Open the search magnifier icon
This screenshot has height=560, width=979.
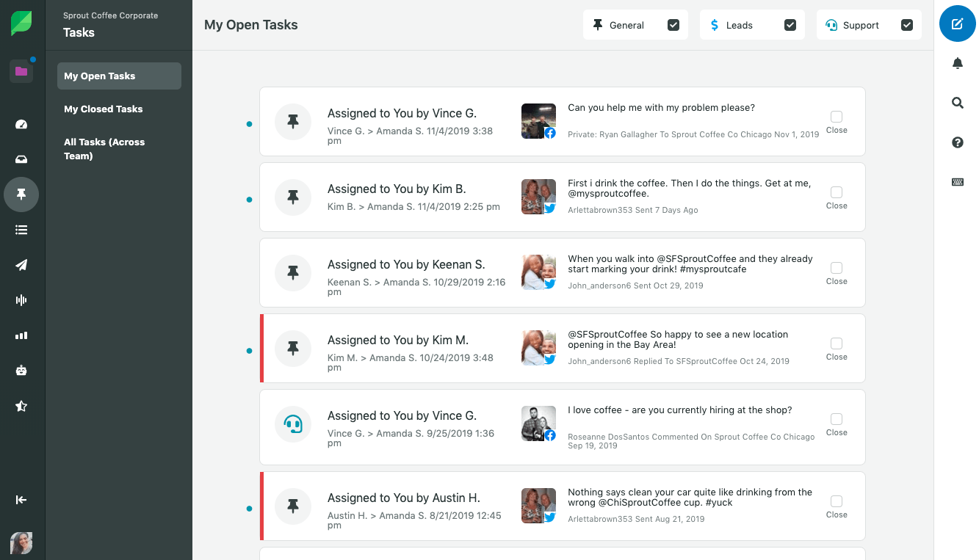point(957,103)
